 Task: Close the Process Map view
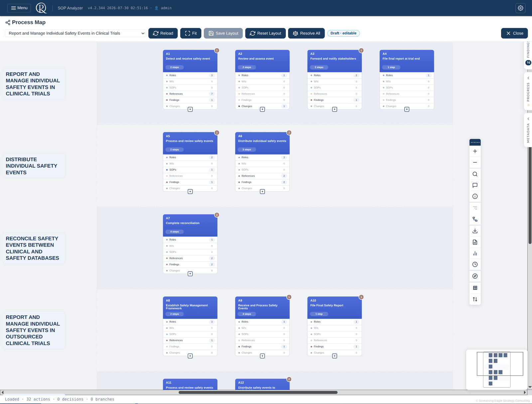pyautogui.click(x=514, y=33)
